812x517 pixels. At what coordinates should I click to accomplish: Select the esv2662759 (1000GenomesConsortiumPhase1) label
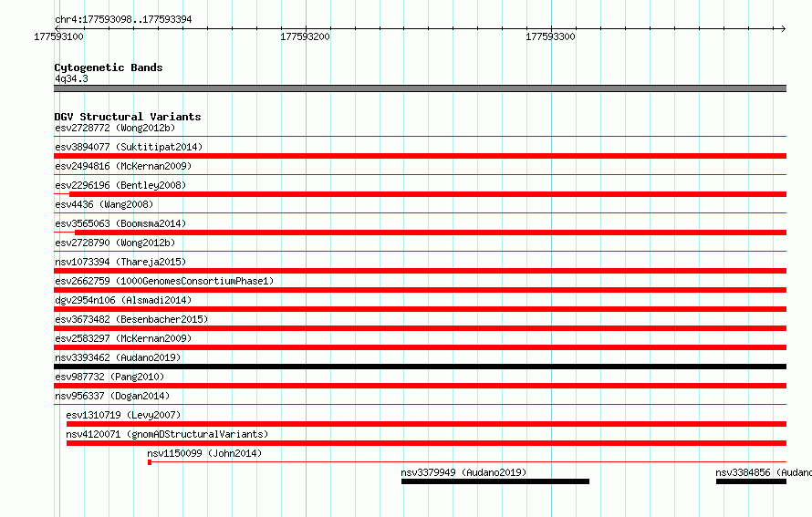(x=164, y=281)
